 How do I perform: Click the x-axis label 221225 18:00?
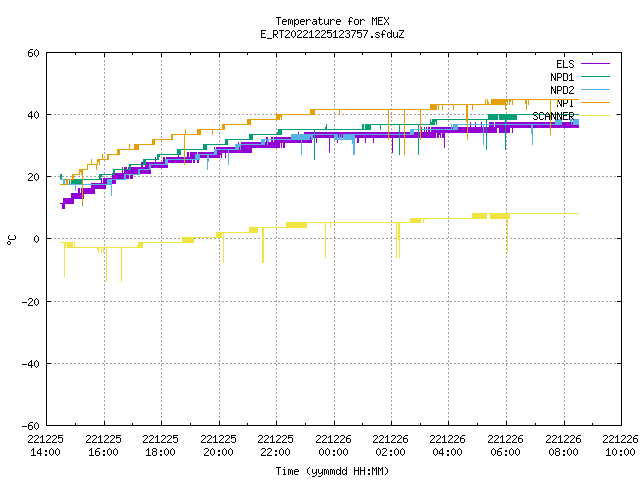point(161,446)
